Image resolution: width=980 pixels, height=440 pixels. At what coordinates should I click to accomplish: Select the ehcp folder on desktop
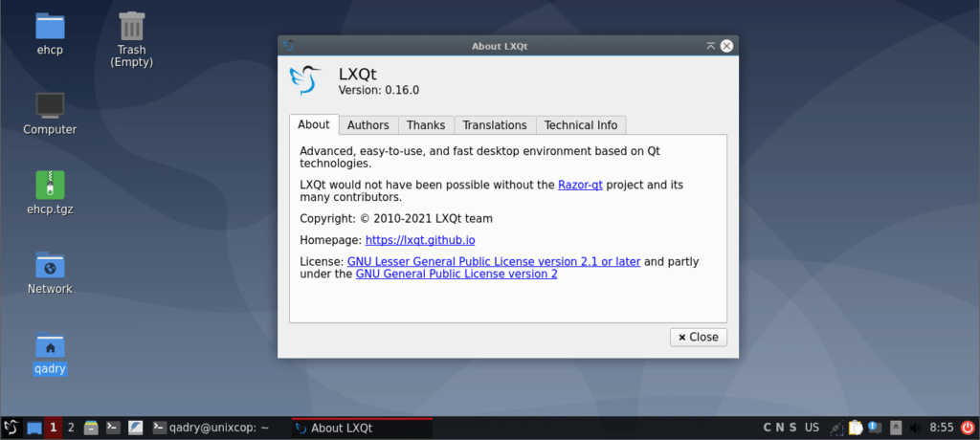click(50, 33)
